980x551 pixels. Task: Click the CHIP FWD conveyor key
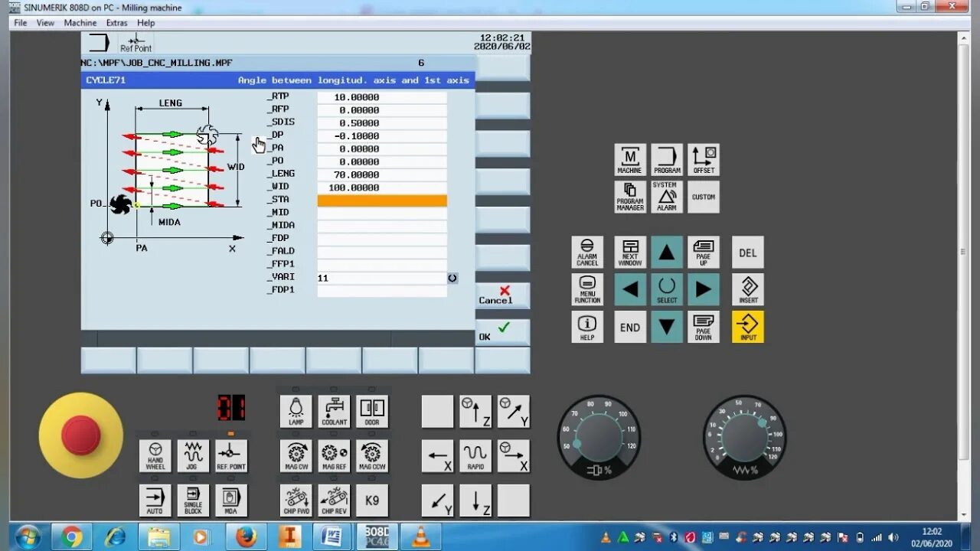[x=296, y=500]
